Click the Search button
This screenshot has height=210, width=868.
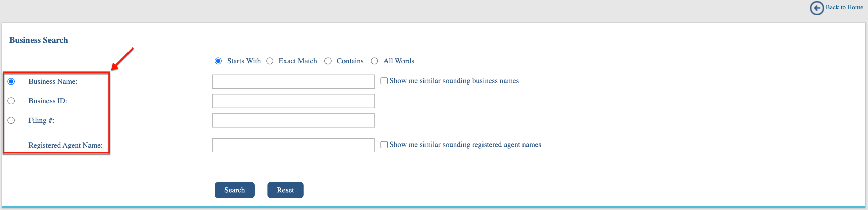[x=235, y=190]
